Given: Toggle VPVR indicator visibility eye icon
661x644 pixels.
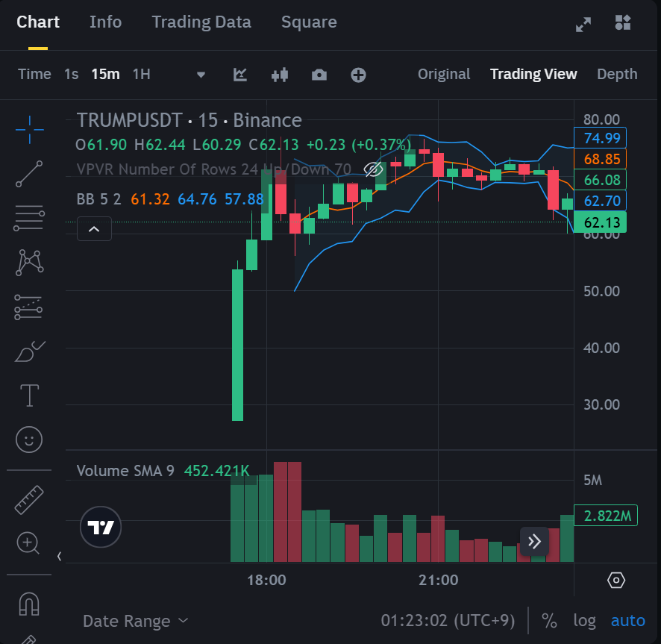Looking at the screenshot, I should (373, 169).
